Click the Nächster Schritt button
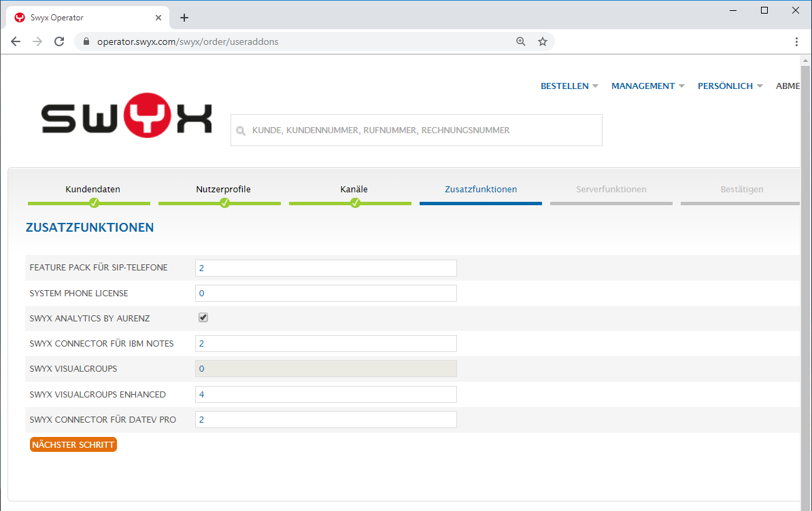Image resolution: width=812 pixels, height=511 pixels. click(x=73, y=445)
